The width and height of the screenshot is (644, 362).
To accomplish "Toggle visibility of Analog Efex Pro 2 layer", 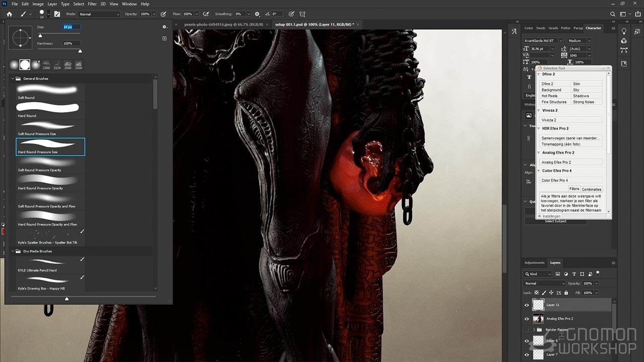I will point(527,319).
